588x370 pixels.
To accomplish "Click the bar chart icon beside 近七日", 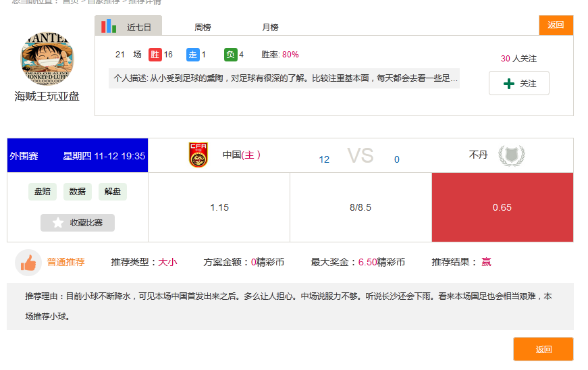I will pos(109,26).
